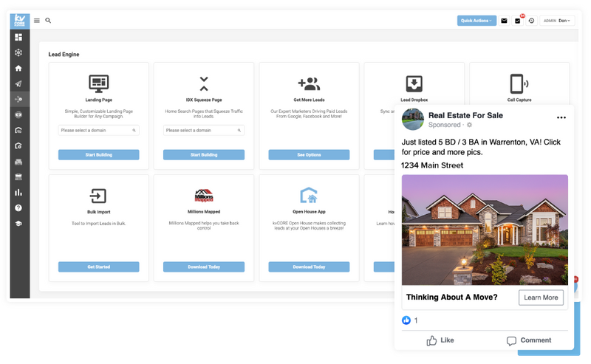The height and width of the screenshot is (364, 591).
Task: Click the Real Estate For Sale page name
Action: click(465, 115)
